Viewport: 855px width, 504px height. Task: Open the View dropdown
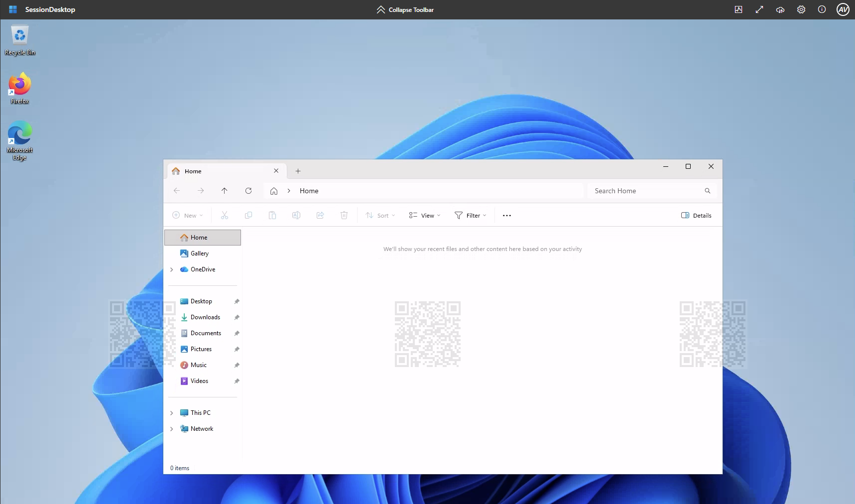[425, 216]
